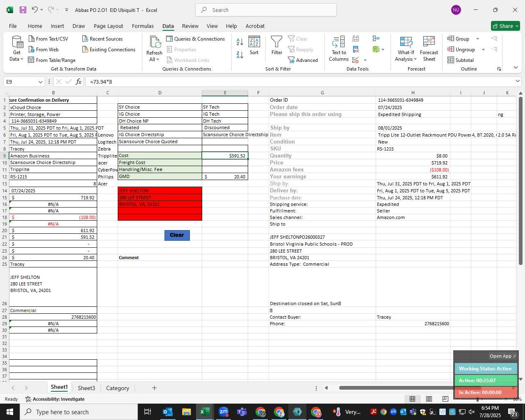Click Refresh All icon

pos(155,42)
